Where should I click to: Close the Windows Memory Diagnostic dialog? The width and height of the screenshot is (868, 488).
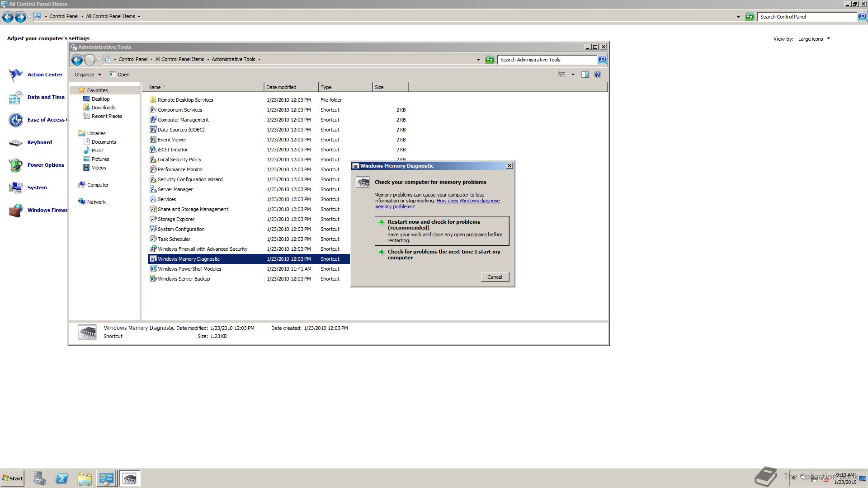coord(509,166)
